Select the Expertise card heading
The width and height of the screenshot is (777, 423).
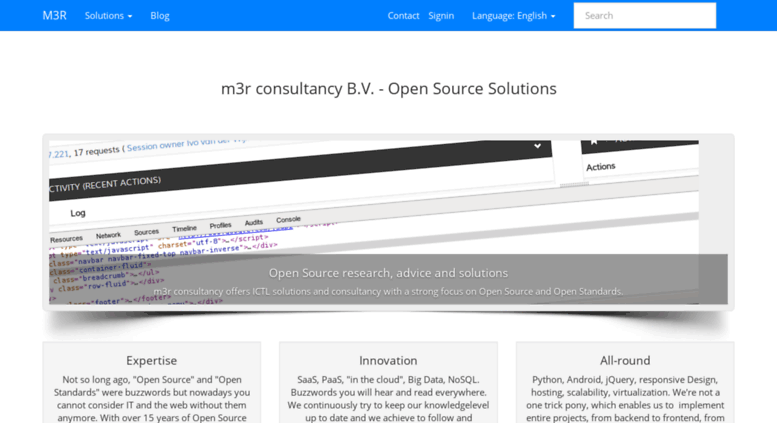pos(152,361)
